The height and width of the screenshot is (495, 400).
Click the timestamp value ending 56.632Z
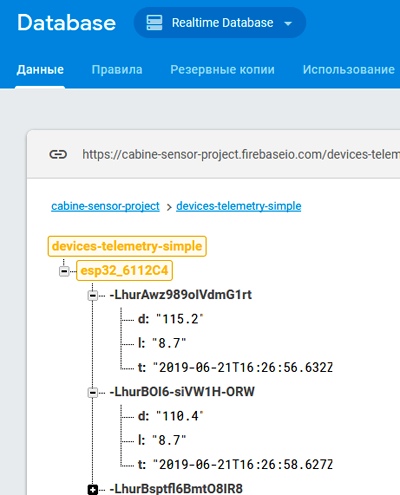tap(243, 368)
